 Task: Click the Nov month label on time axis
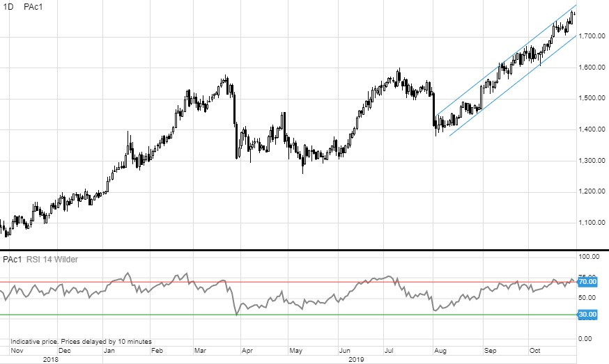[x=17, y=351]
